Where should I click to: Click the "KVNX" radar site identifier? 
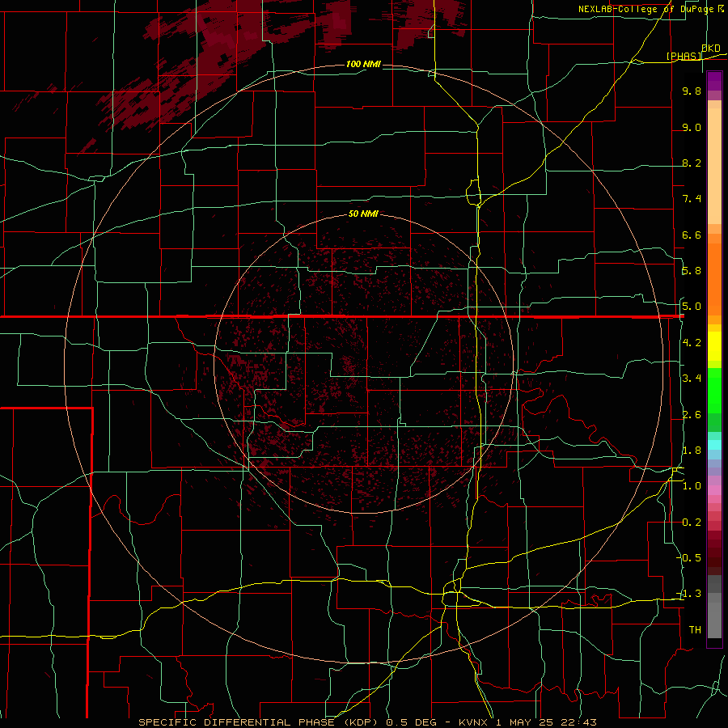pyautogui.click(x=473, y=722)
